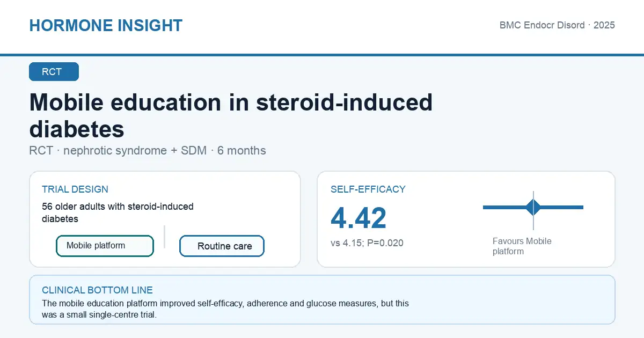The height and width of the screenshot is (338, 644).
Task: Click the SELF-EFFICACY card heading
Action: [368, 189]
